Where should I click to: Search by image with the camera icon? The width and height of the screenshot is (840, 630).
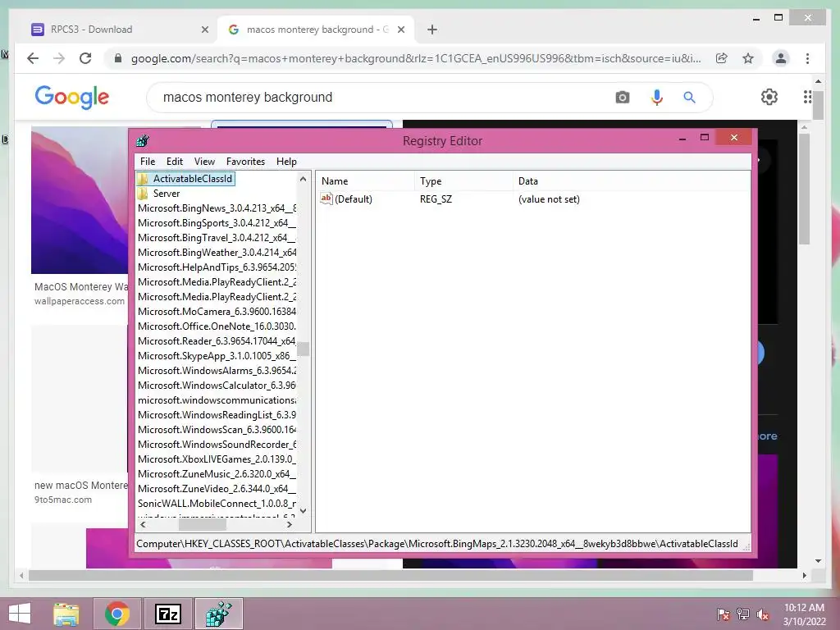(623, 97)
